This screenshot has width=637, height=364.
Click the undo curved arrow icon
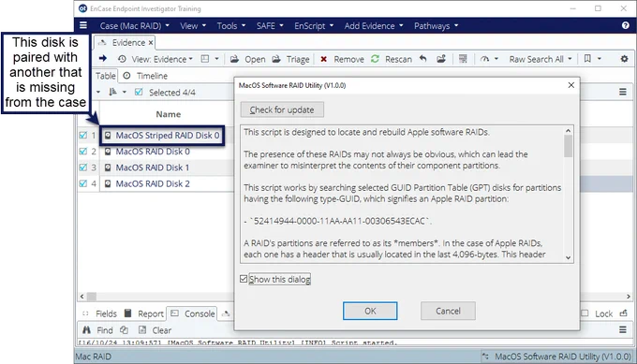tap(423, 59)
